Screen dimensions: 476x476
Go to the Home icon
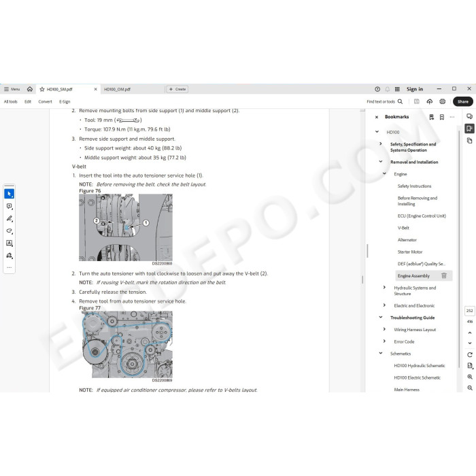(x=30, y=89)
